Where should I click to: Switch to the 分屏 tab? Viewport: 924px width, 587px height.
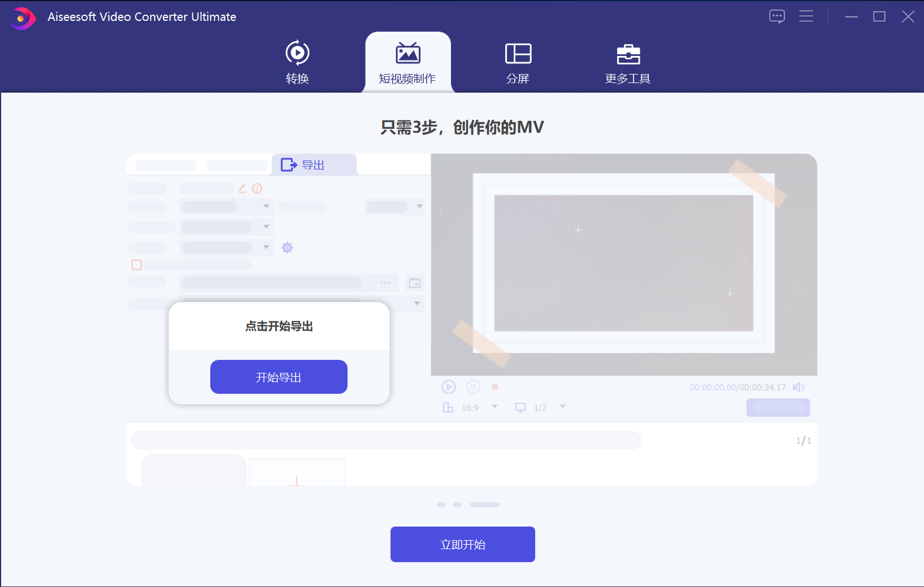point(518,63)
